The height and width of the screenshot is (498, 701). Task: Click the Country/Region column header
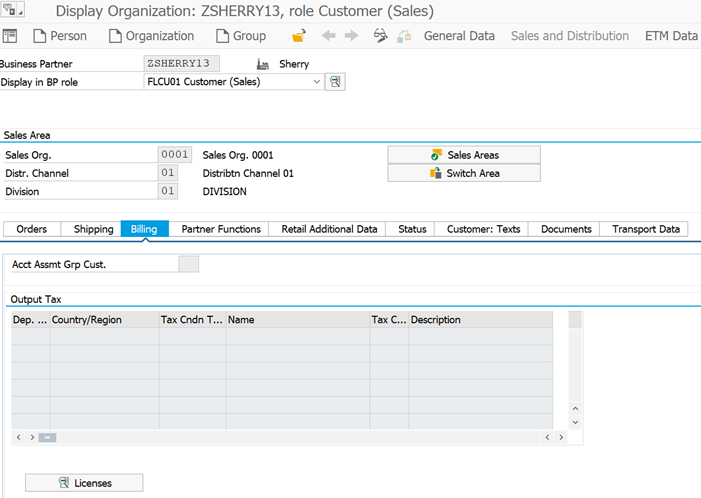click(105, 320)
